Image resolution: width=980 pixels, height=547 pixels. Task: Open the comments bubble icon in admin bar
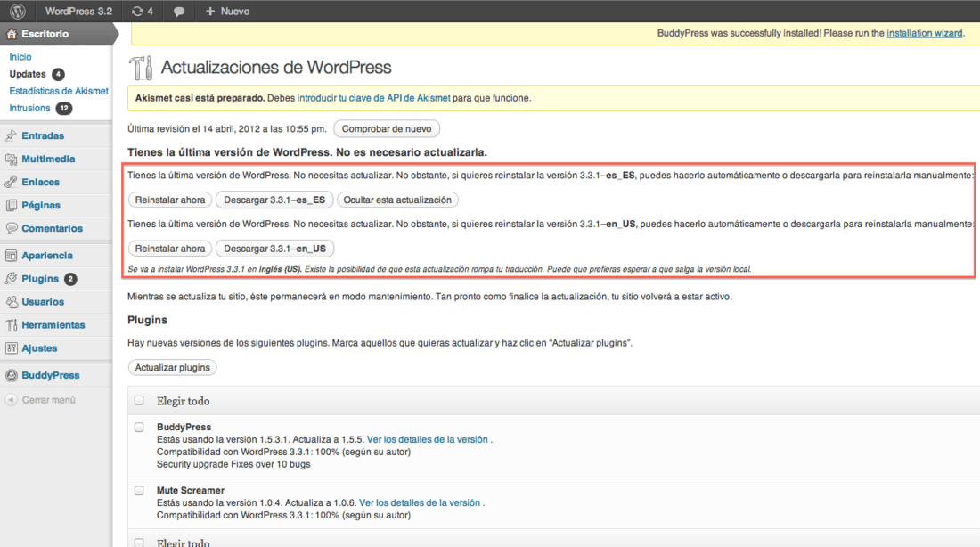pyautogui.click(x=179, y=12)
